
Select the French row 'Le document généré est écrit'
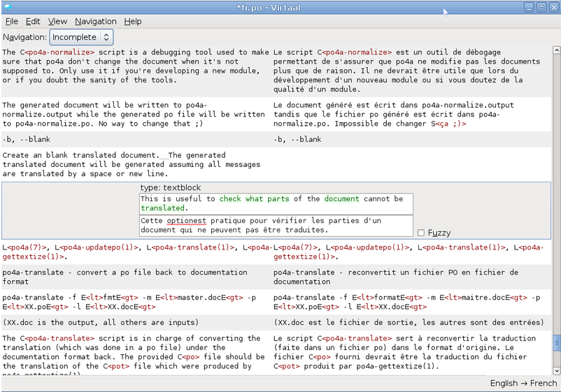411,115
